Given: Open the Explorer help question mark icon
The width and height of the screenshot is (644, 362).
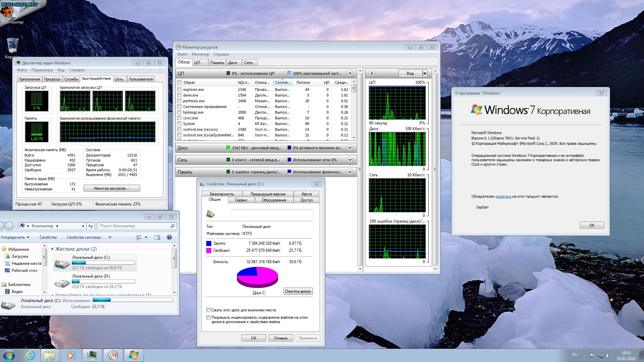Looking at the screenshot, I should pos(169,237).
